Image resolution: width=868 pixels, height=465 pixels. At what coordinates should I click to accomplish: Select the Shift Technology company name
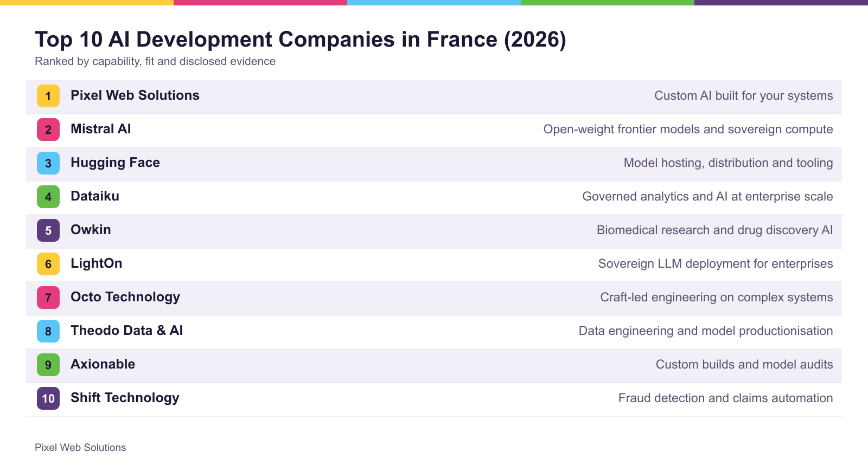[x=125, y=398]
